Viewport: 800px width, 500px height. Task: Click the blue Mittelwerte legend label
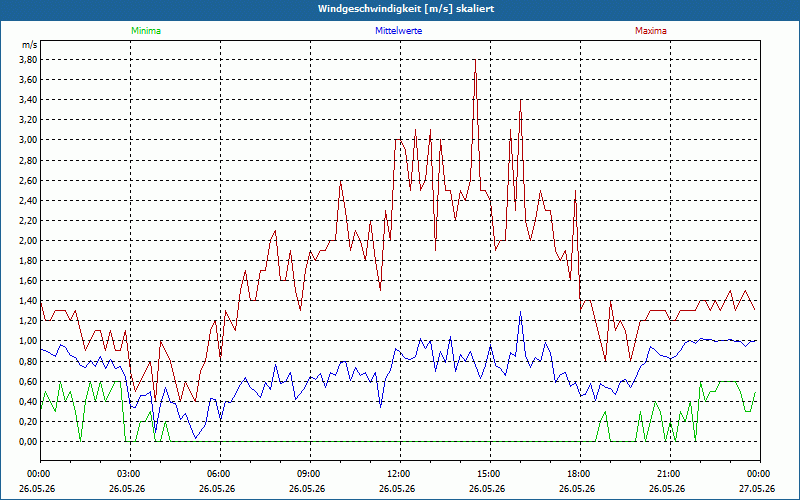pyautogui.click(x=398, y=31)
